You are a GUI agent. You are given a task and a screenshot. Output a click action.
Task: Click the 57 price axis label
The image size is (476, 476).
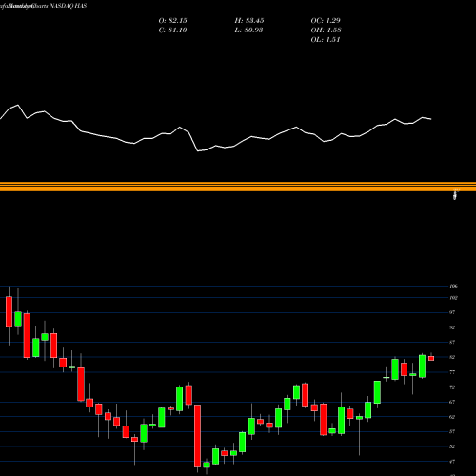click(452, 431)
